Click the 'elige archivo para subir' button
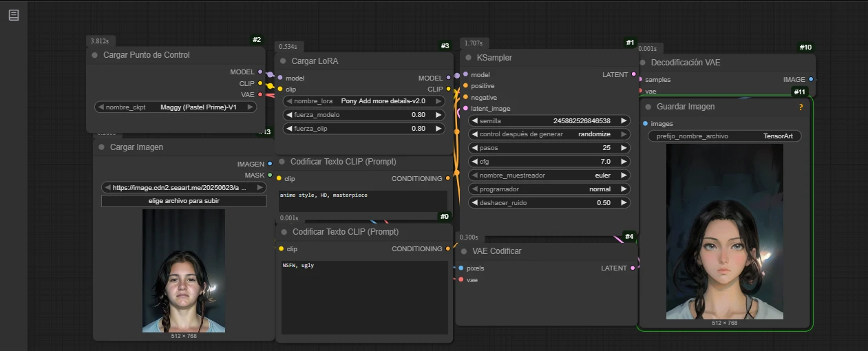Viewport: 868px width, 351px height. pos(183,201)
